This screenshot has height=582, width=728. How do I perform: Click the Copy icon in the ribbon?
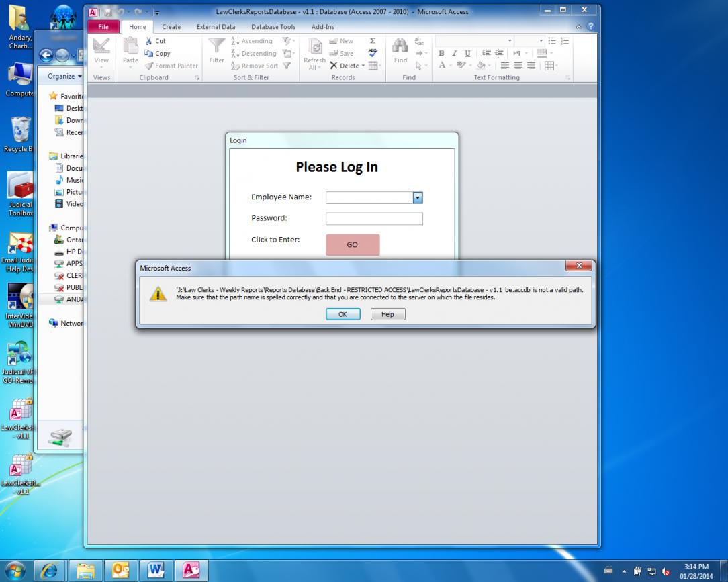coord(149,54)
